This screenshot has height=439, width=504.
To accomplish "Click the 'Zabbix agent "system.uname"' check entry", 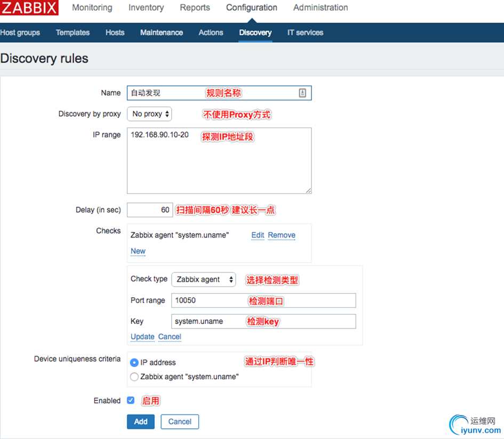I will pyautogui.click(x=180, y=235).
